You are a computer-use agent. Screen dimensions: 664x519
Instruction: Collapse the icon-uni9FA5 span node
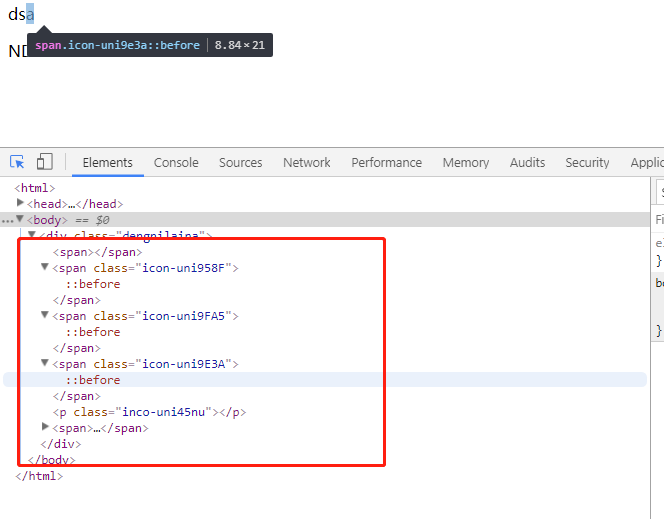(44, 315)
